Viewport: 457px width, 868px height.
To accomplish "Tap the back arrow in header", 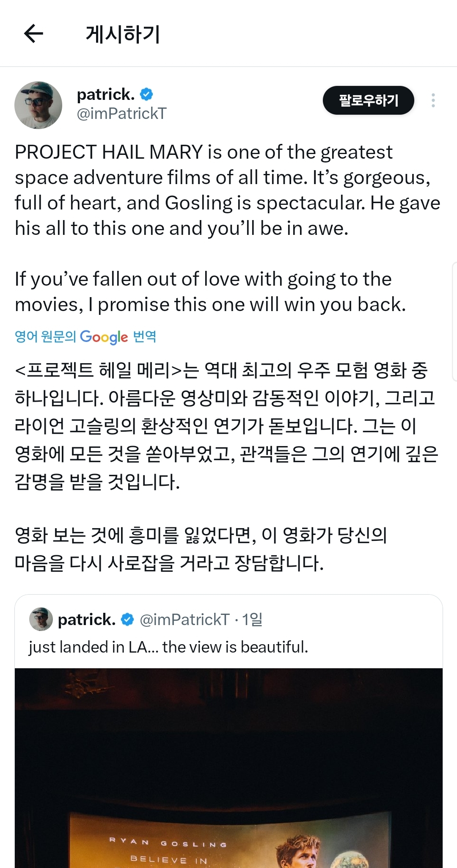I will pyautogui.click(x=34, y=34).
